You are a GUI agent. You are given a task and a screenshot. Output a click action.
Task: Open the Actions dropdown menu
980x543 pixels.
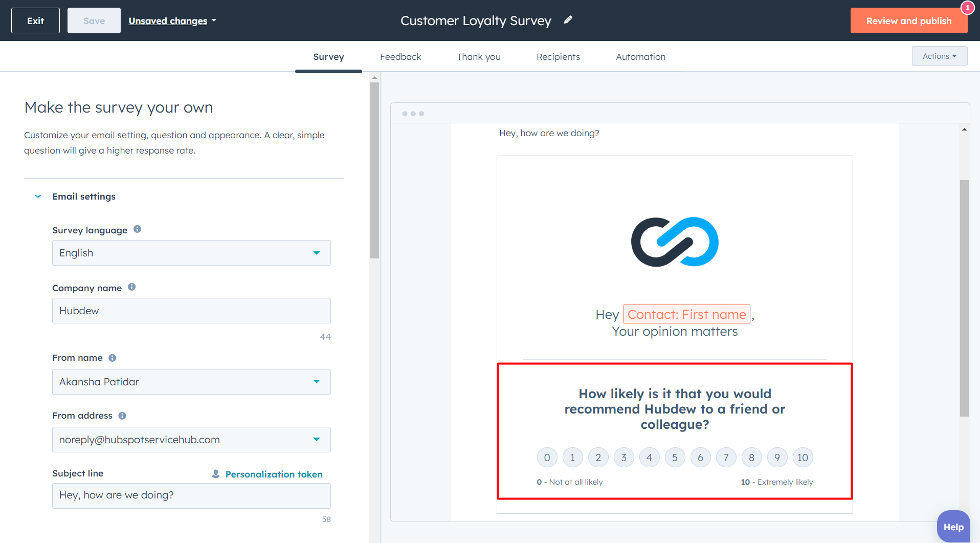click(940, 56)
